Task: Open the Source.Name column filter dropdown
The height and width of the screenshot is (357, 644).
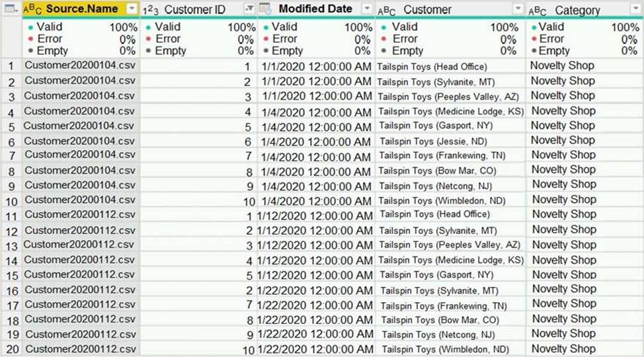Action: point(132,9)
